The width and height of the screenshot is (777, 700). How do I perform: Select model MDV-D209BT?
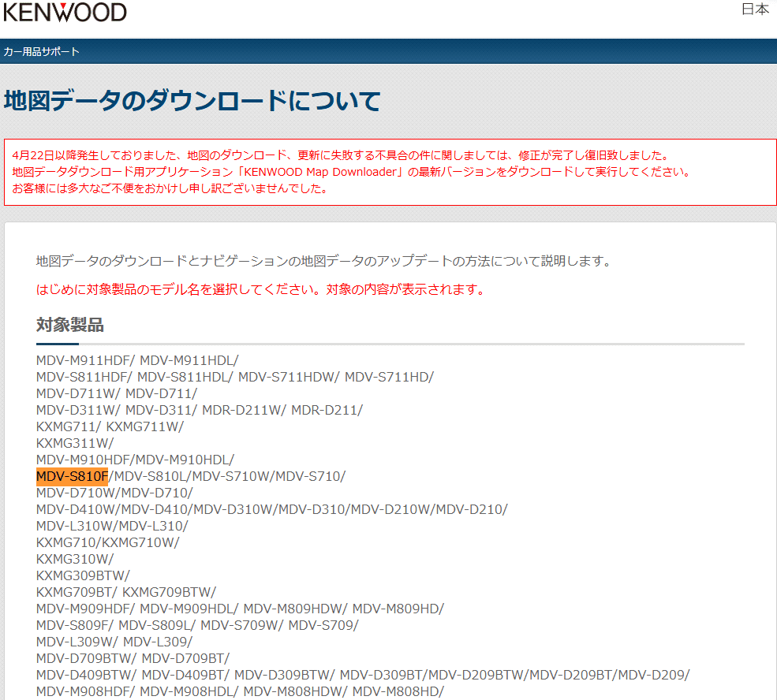[571, 675]
